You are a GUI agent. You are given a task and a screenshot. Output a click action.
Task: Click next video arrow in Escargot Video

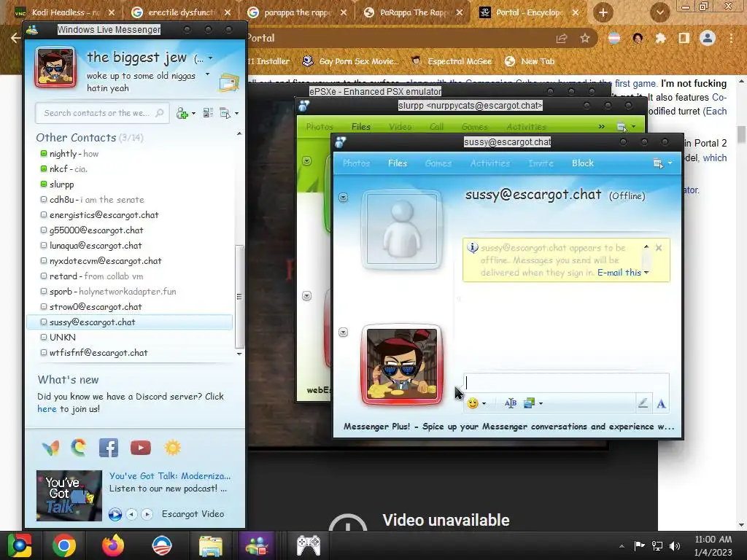click(x=147, y=514)
